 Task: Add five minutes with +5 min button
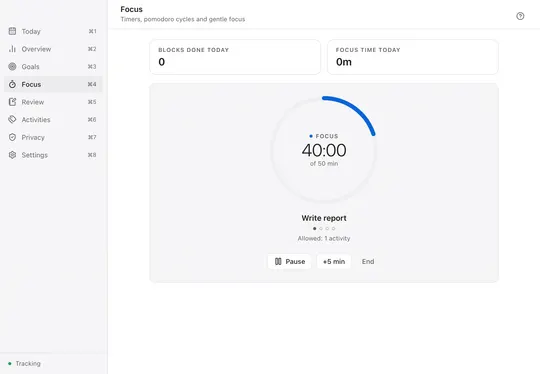point(334,262)
